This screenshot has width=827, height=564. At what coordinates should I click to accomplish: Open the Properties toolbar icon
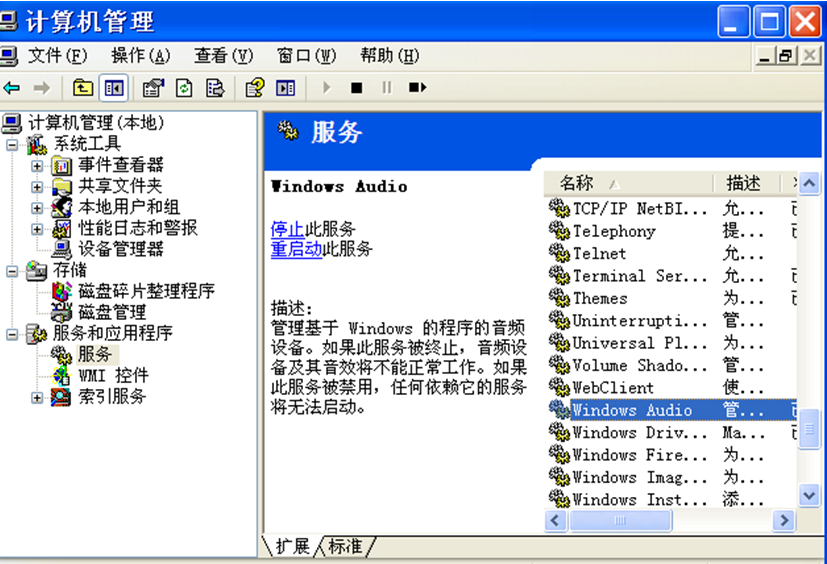[x=152, y=88]
